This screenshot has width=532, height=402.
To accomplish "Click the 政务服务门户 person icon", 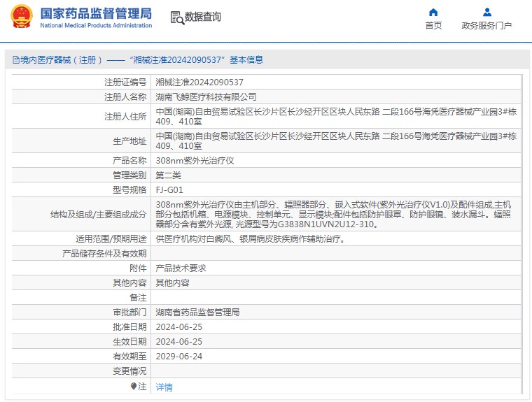I will point(486,12).
